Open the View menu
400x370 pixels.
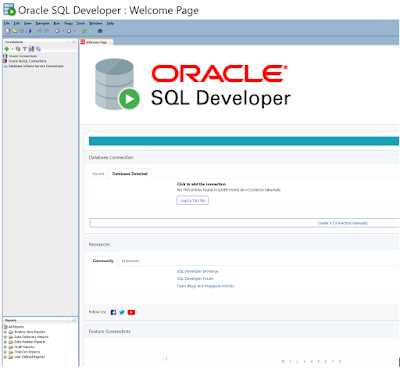[28, 23]
